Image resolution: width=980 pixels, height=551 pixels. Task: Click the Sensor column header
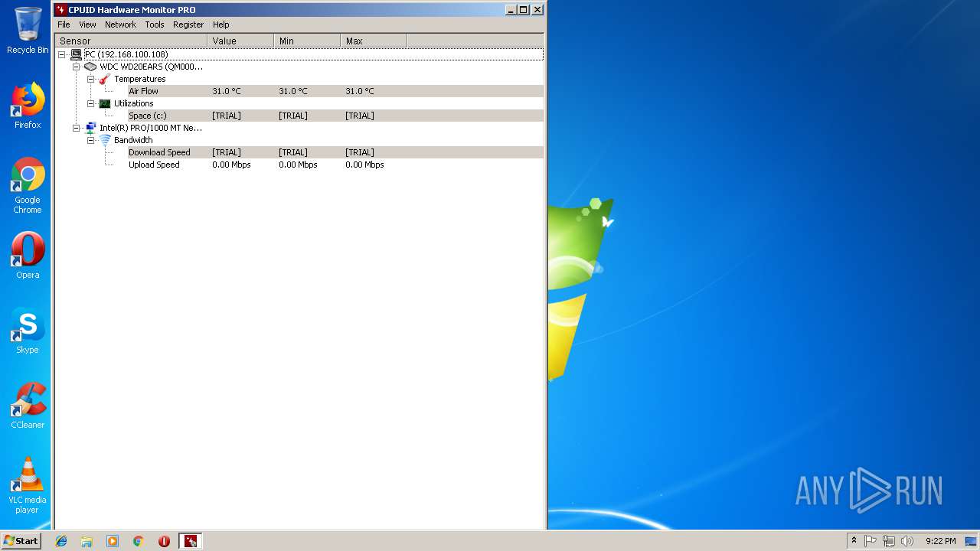(131, 41)
